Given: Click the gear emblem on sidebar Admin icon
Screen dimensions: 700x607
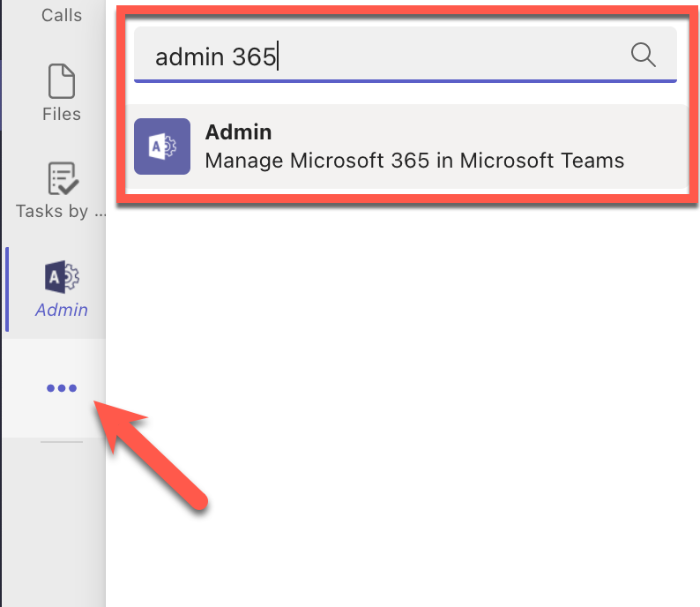Looking at the screenshot, I should tap(71, 277).
